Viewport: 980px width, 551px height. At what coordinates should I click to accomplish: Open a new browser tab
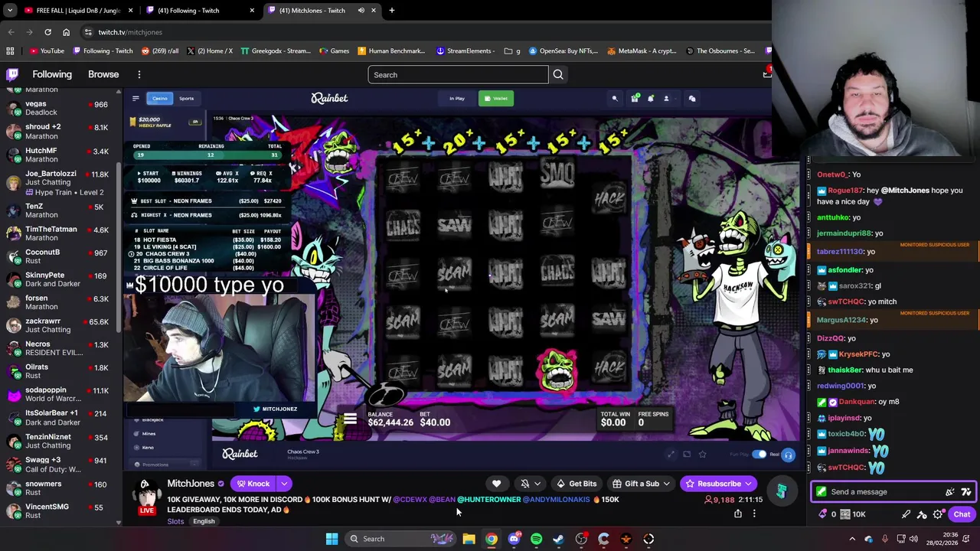point(392,11)
